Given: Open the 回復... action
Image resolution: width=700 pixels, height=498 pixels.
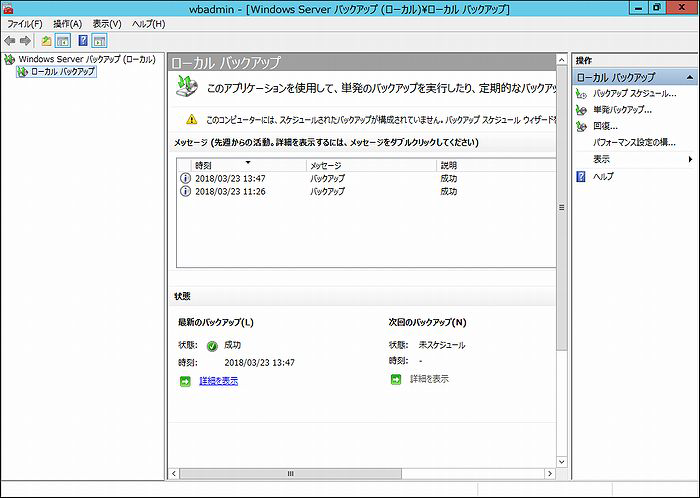Looking at the screenshot, I should (605, 126).
